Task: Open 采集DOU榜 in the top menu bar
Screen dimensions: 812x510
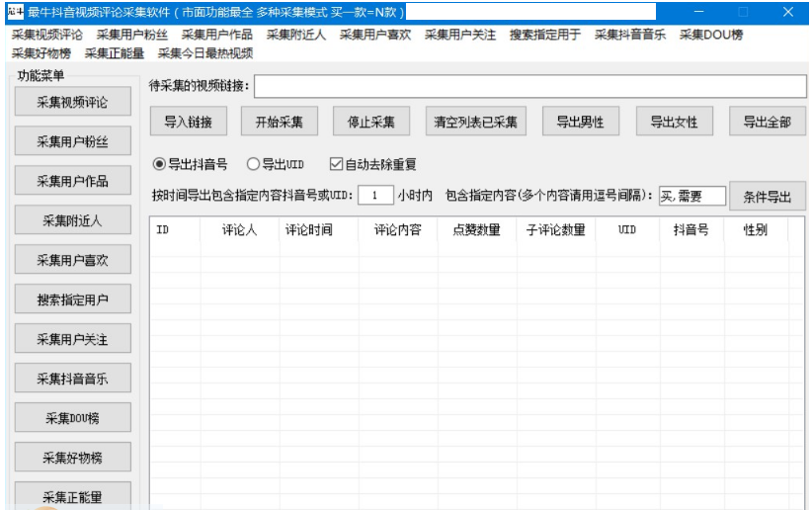Action: tap(711, 35)
